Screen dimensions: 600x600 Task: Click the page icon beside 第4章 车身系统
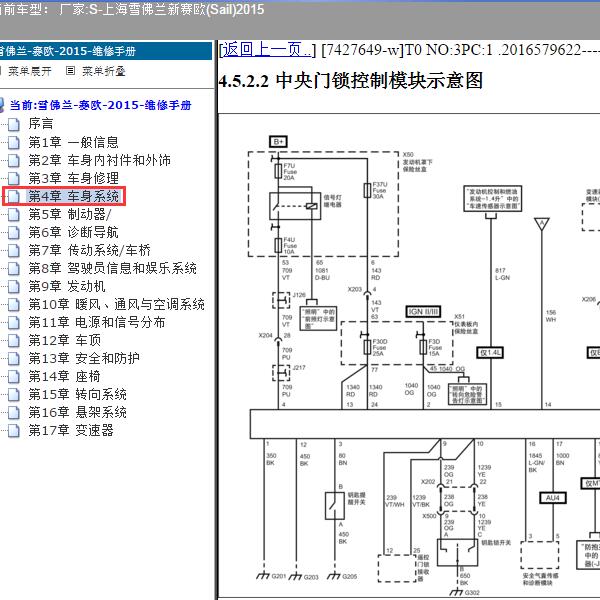14,196
